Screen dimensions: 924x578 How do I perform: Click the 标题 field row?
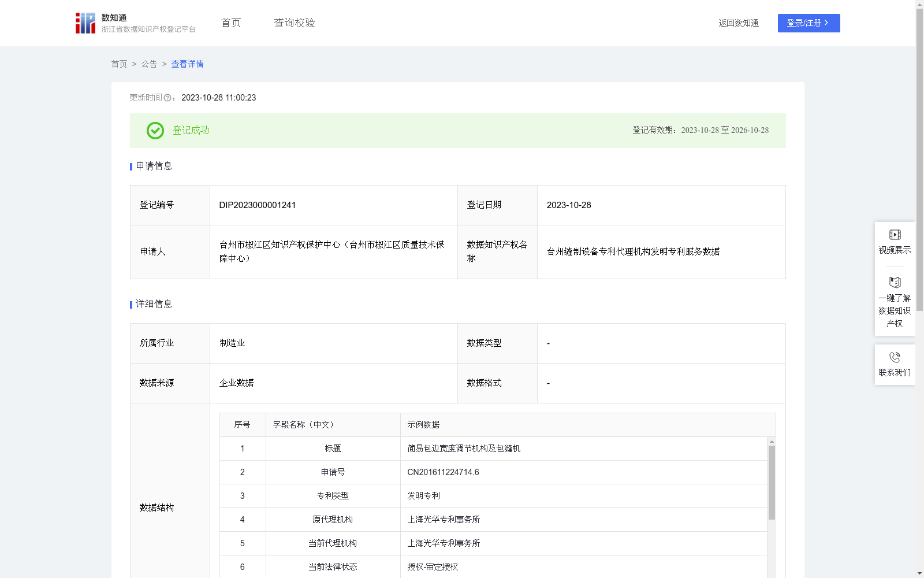point(493,449)
